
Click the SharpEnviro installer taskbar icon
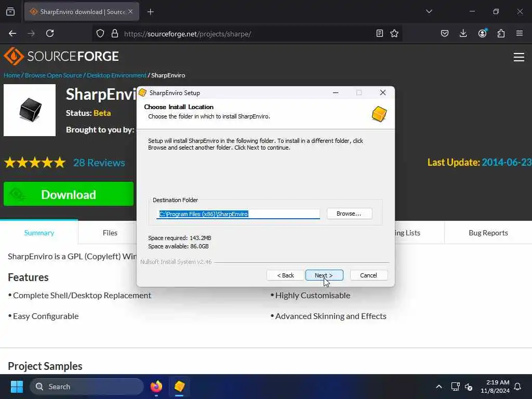coord(179,387)
